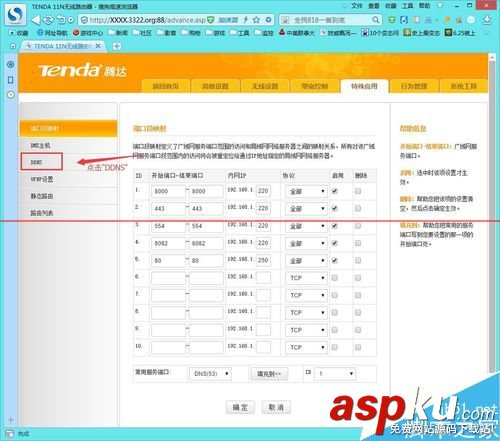Uncheck enable checkbox for row 1 (port 8000)
This screenshot has width=500, height=441.
(335, 191)
